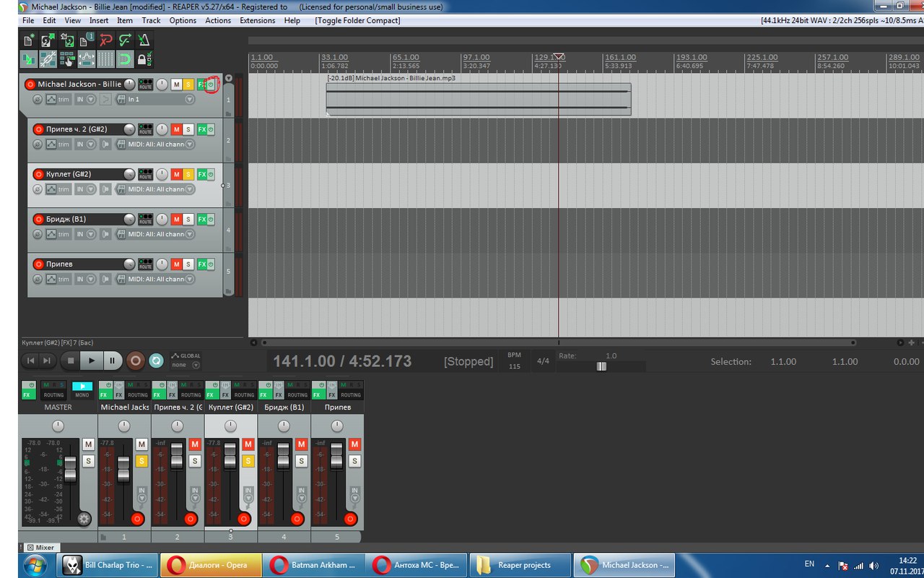The width and height of the screenshot is (924, 578).
Task: Click the master FX button in the mixer
Action: (x=27, y=395)
